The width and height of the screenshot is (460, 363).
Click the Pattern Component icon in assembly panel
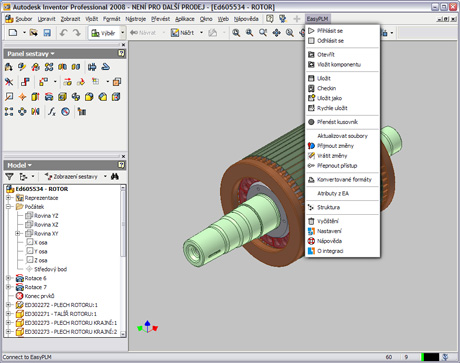tap(49, 67)
